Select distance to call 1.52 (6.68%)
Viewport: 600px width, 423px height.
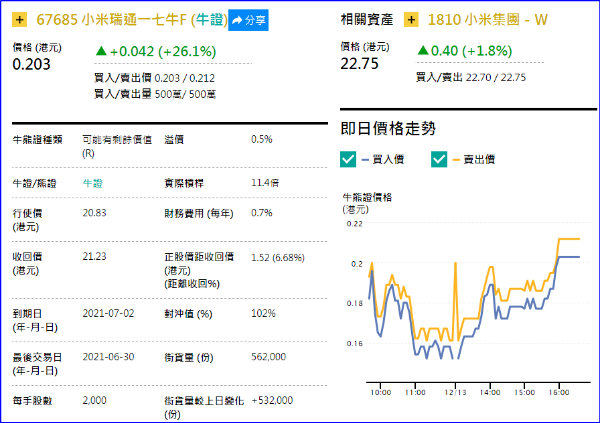278,258
